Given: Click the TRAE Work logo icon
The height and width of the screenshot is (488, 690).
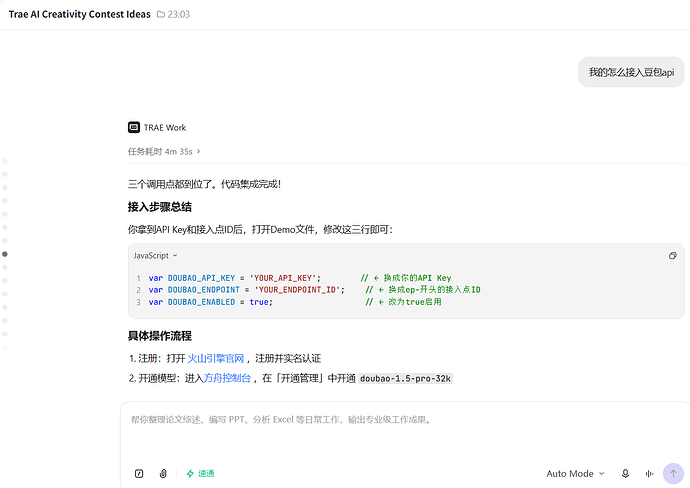Looking at the screenshot, I should point(134,127).
